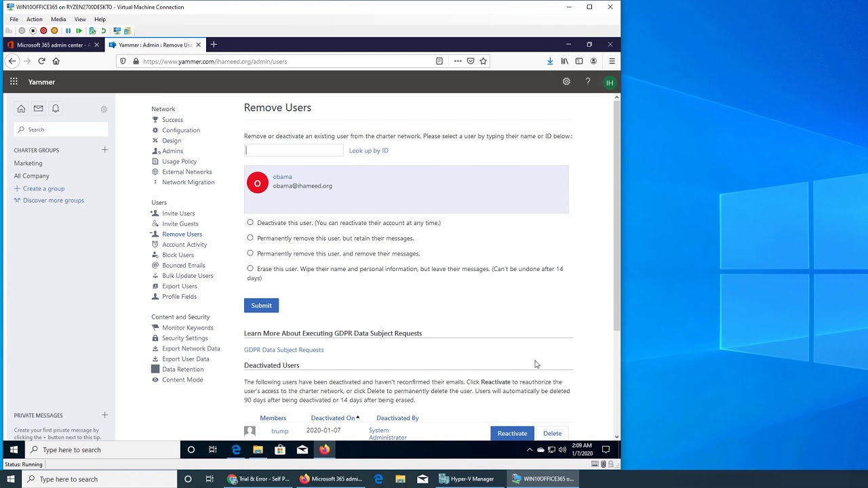Click the page vertical scrollbar

[x=616, y=216]
